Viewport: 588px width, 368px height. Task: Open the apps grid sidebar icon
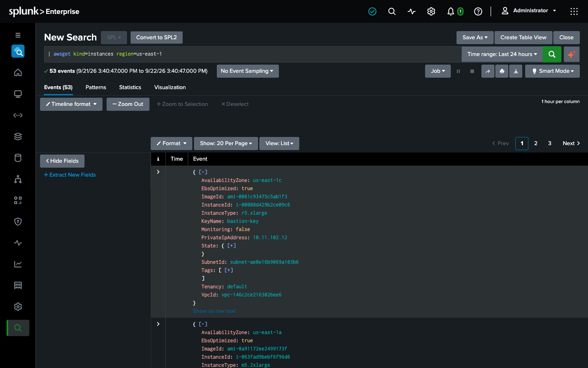pos(18,200)
